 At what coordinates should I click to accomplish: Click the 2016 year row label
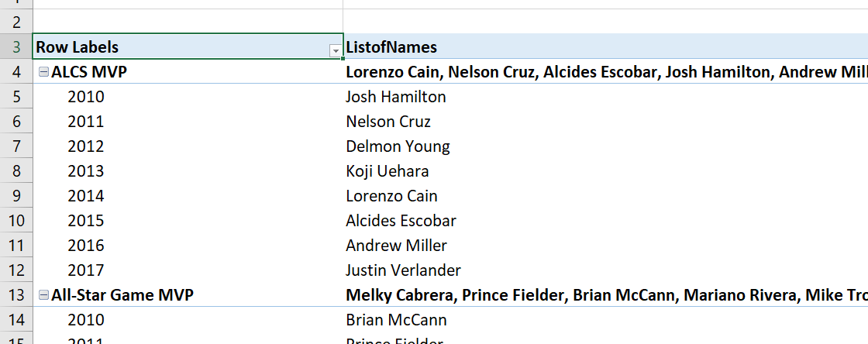(86, 246)
